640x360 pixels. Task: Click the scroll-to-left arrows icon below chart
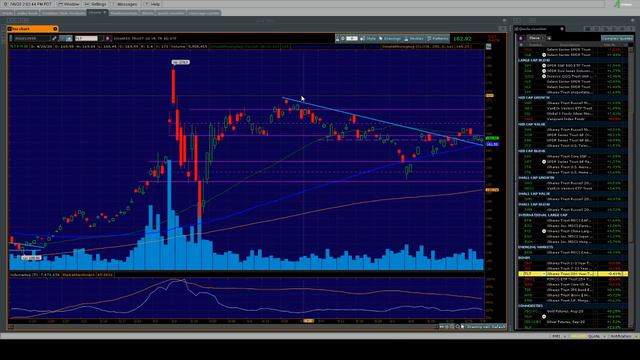coord(441,327)
